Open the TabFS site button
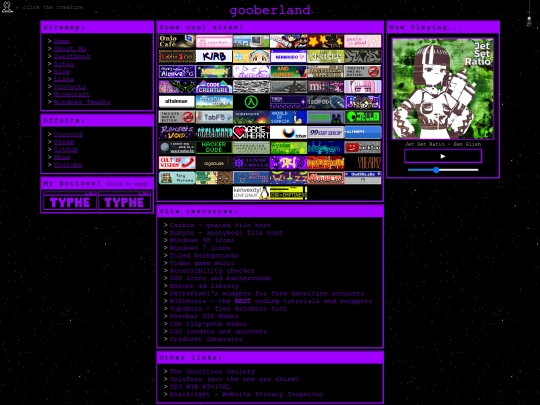This screenshot has width=540, height=405. 214,117
